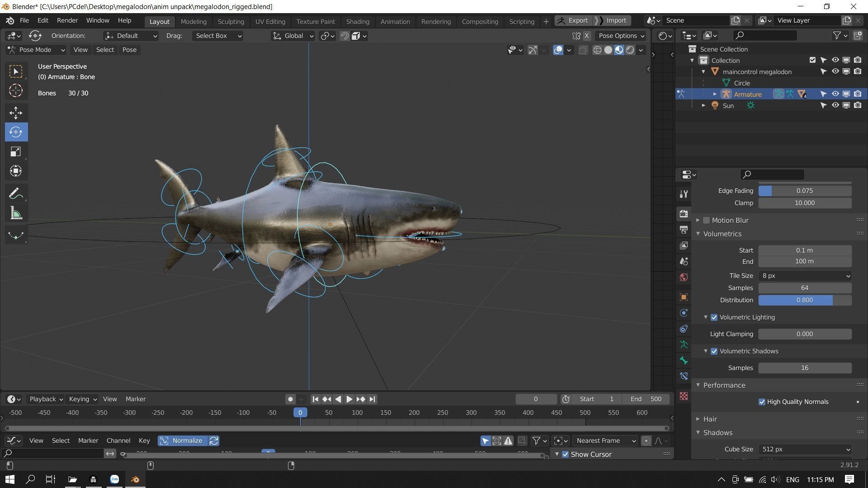
Task: Open the Scene properties tab
Action: click(x=684, y=261)
